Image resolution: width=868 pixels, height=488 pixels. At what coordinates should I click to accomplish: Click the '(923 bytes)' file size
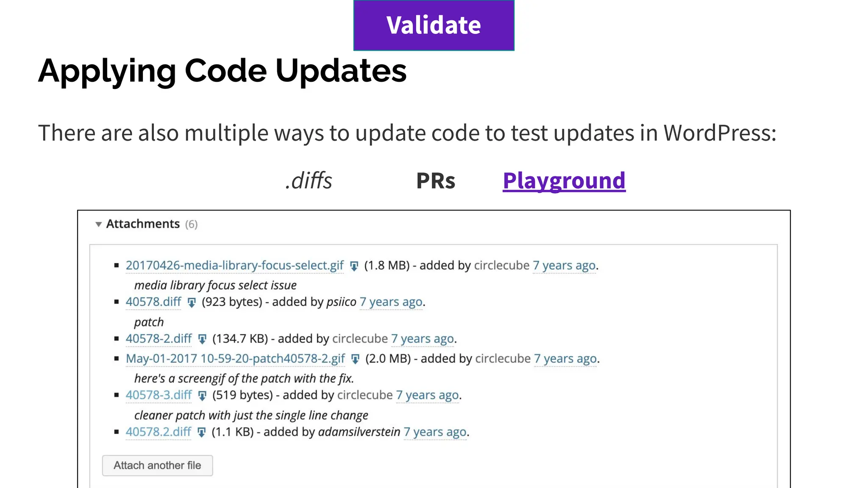[232, 302]
